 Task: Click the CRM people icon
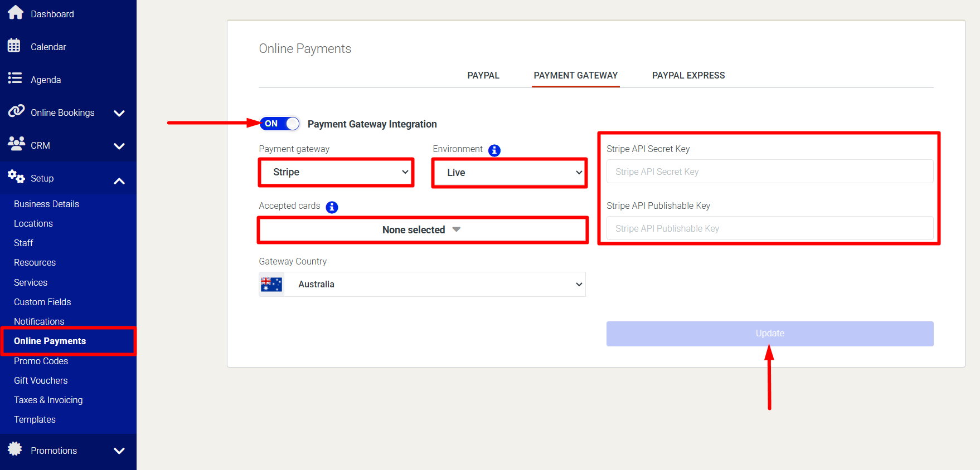[x=16, y=144]
